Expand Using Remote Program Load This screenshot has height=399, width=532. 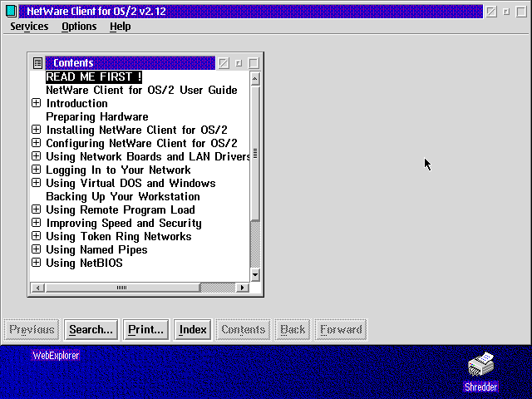[x=36, y=209]
